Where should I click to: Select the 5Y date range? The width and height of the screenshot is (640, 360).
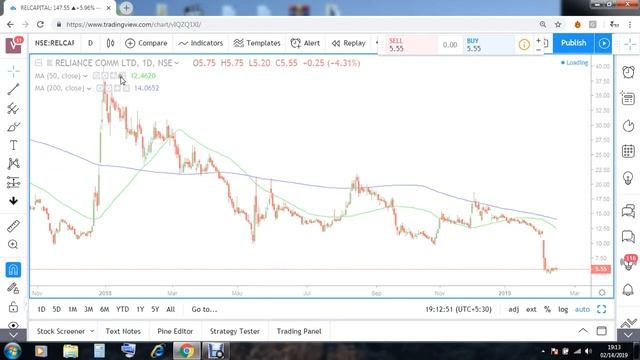pyautogui.click(x=155, y=309)
